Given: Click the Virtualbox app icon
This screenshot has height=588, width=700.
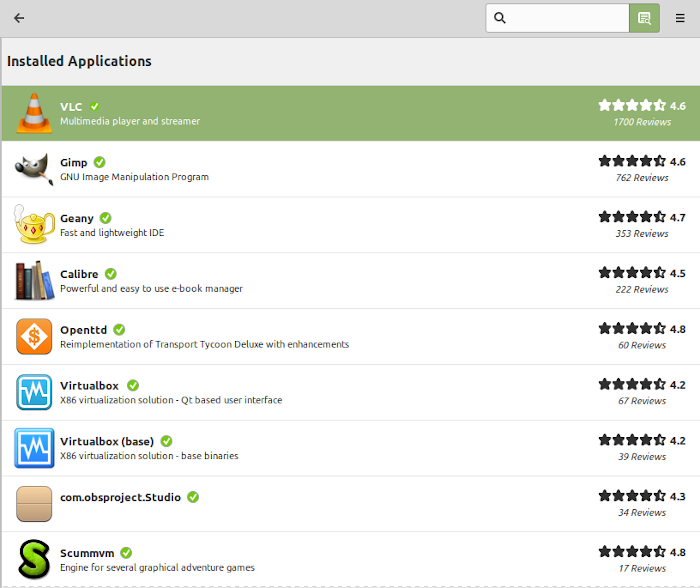Looking at the screenshot, I should [33, 392].
